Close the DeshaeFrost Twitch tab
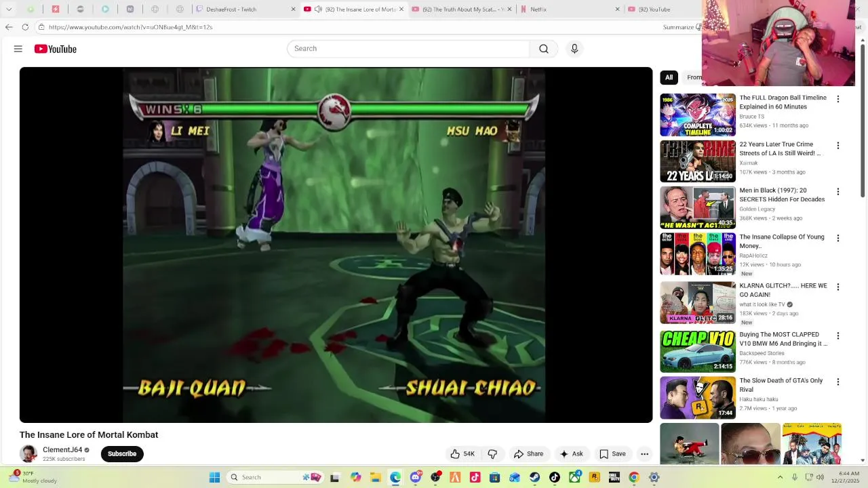 click(293, 9)
